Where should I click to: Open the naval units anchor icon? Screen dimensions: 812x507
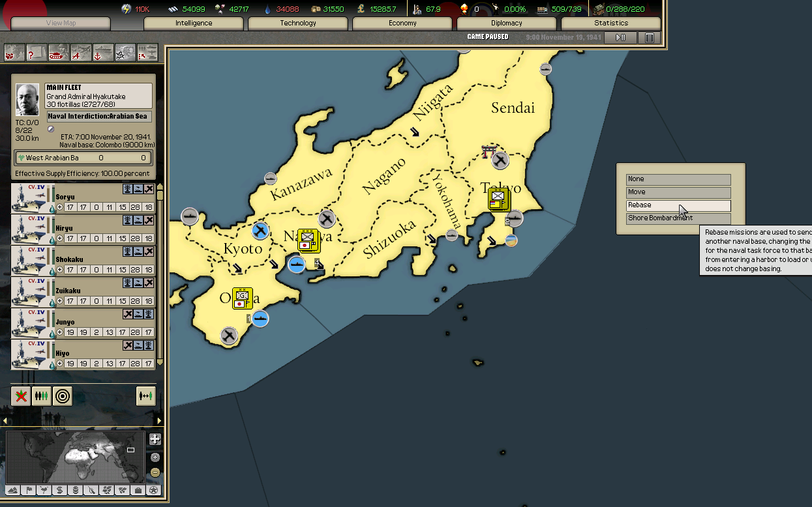click(103, 53)
